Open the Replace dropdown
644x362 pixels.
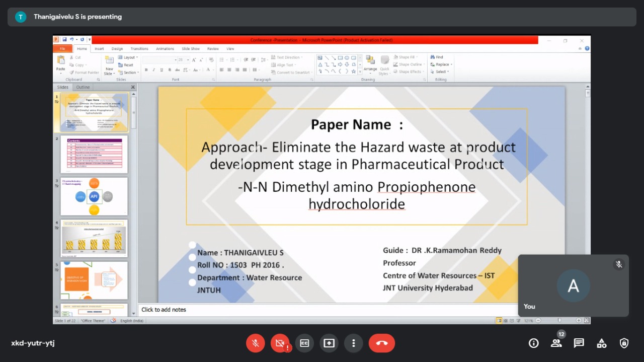click(441, 64)
